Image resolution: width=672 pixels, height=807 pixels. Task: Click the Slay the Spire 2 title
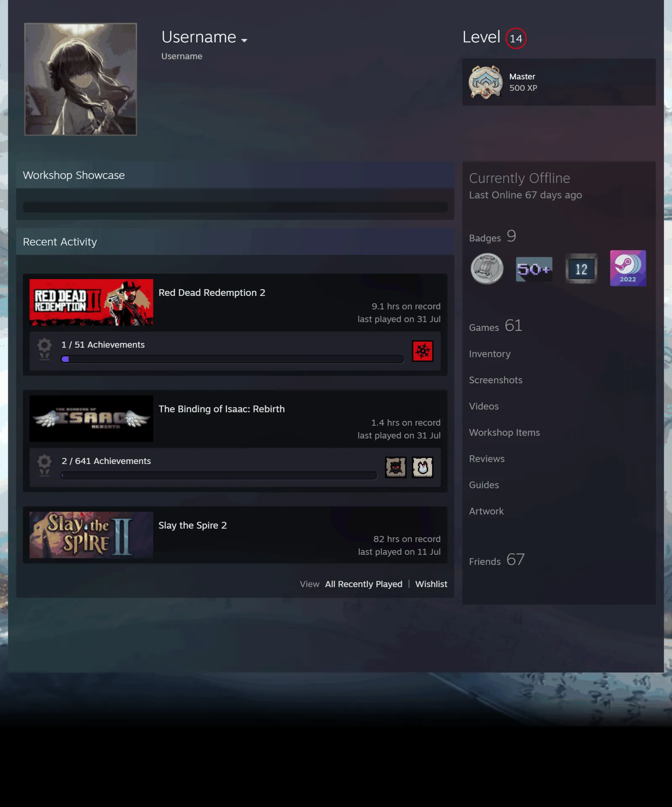[192, 525]
